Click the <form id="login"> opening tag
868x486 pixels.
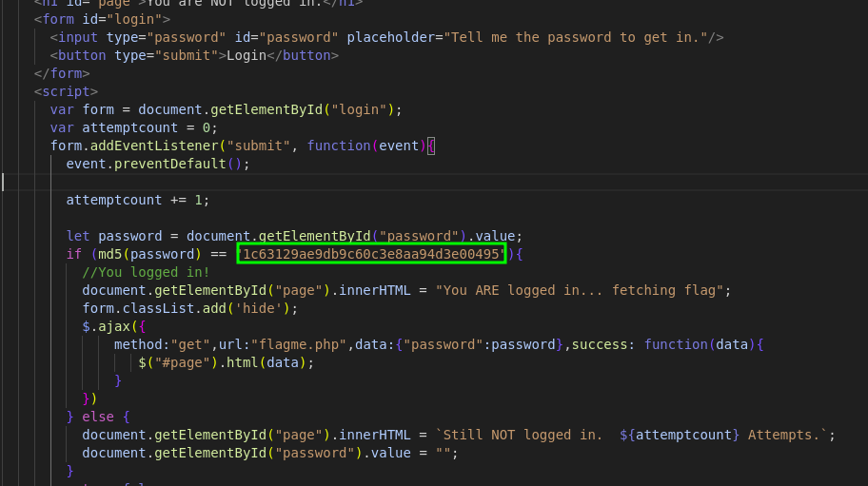pyautogui.click(x=102, y=19)
